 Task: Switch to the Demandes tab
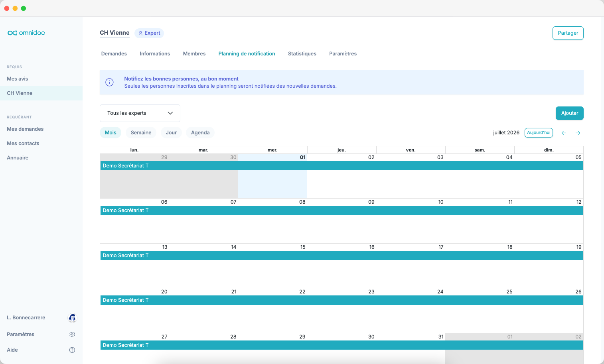[x=114, y=54]
